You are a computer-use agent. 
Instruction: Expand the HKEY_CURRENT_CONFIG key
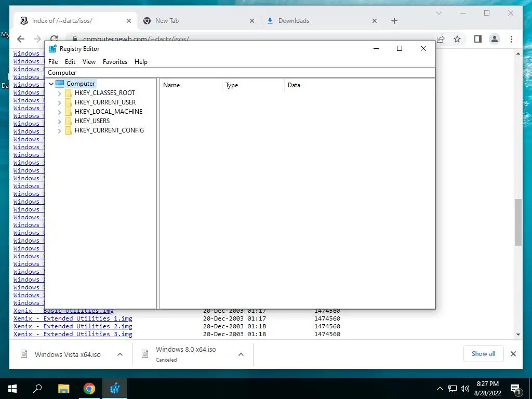click(59, 130)
